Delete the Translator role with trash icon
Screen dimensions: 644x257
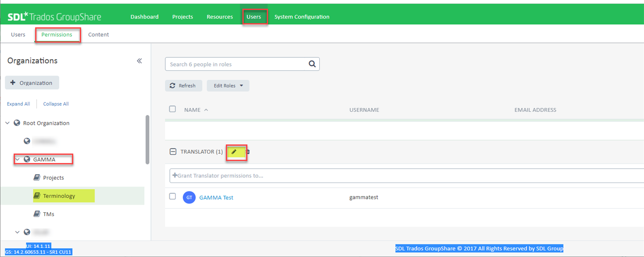[x=248, y=152]
